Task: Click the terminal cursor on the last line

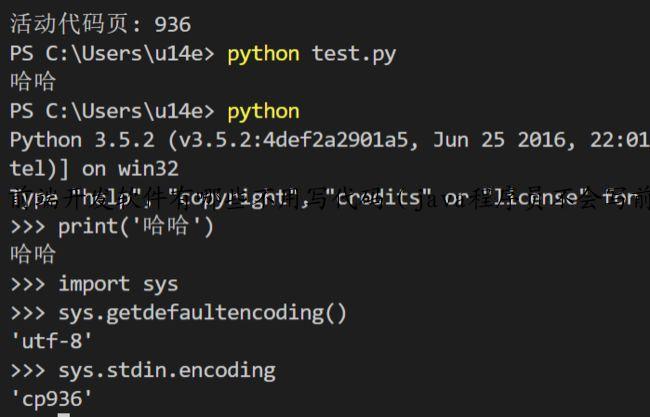Action: point(63,413)
